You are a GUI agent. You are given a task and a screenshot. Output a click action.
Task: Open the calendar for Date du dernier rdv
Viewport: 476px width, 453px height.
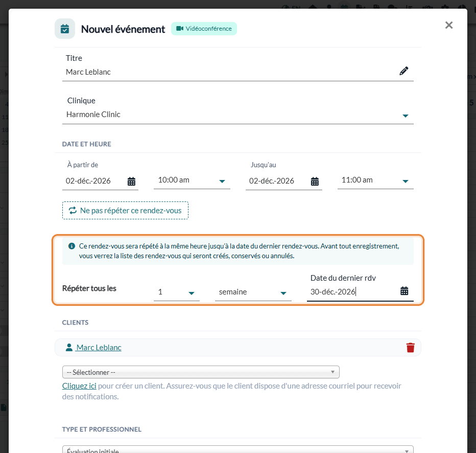(x=404, y=291)
